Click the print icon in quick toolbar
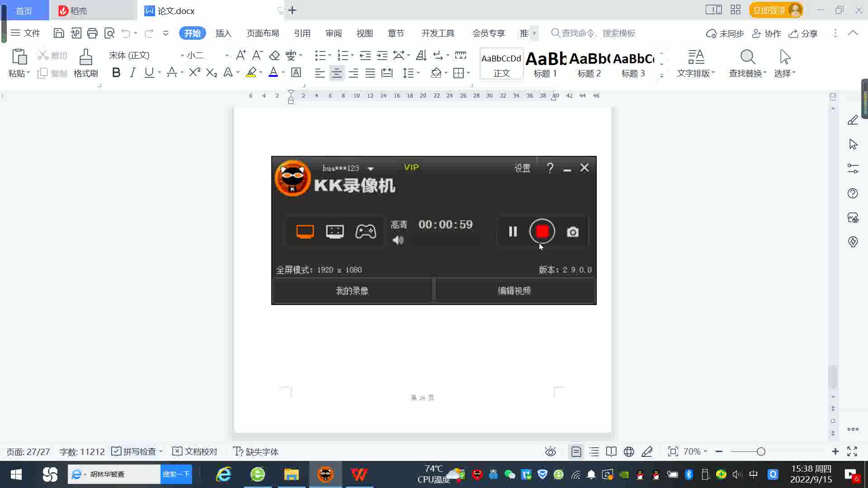The image size is (868, 488). tap(92, 33)
